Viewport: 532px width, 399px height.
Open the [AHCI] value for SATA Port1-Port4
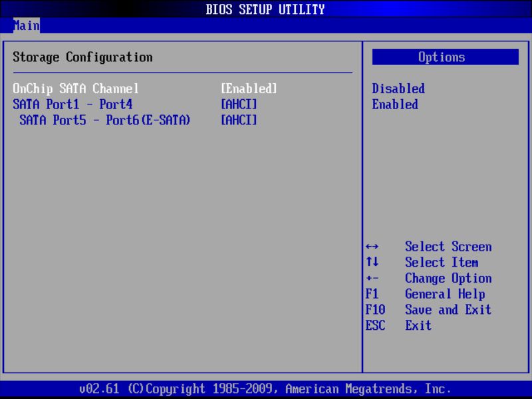pos(237,104)
